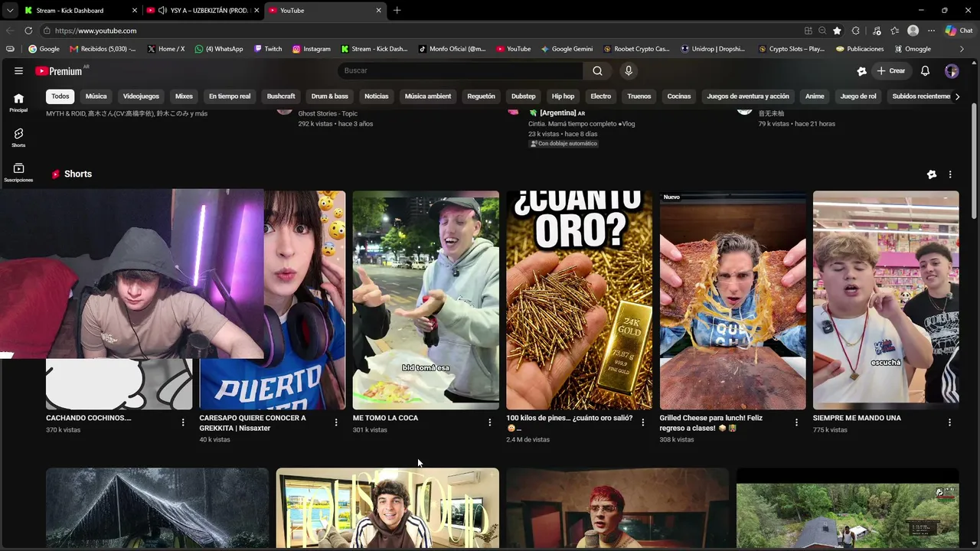The height and width of the screenshot is (551, 980).
Task: Select the Drum & bass chip
Action: 330,96
